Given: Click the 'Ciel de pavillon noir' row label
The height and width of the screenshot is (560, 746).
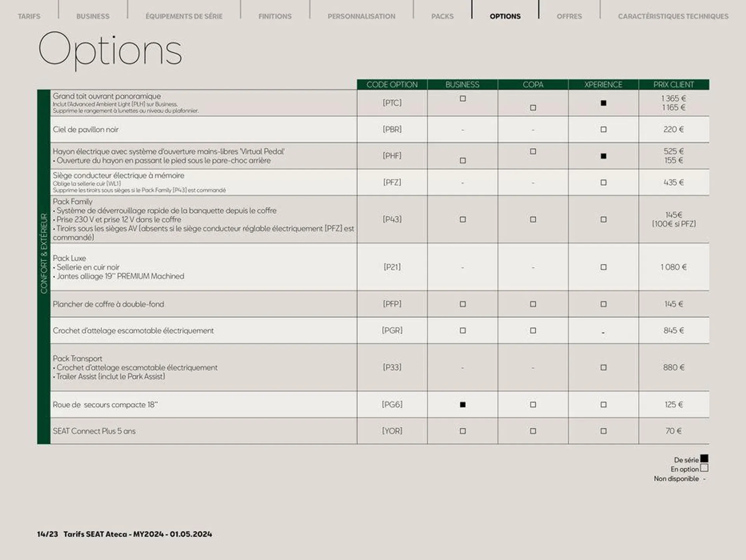Looking at the screenshot, I should click(x=85, y=130).
